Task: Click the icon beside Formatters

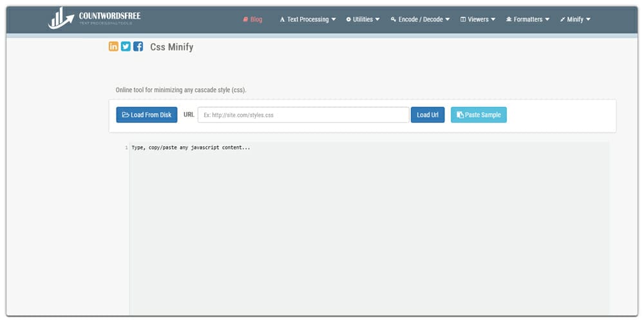Action: (x=509, y=19)
